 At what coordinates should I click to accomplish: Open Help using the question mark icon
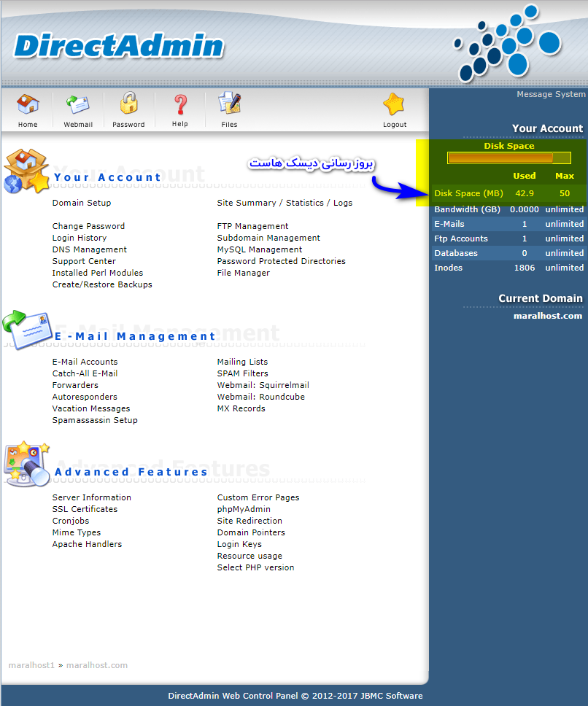[180, 104]
